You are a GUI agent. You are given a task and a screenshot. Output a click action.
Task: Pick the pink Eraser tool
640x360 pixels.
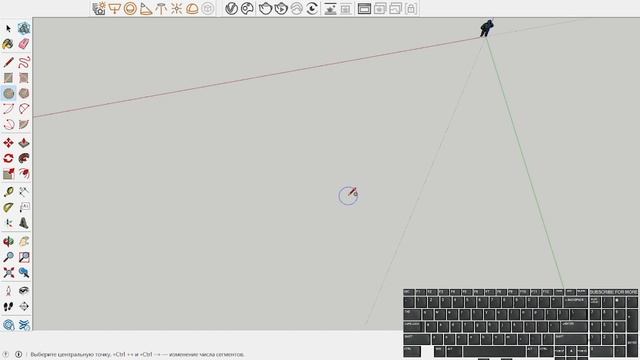pyautogui.click(x=24, y=44)
